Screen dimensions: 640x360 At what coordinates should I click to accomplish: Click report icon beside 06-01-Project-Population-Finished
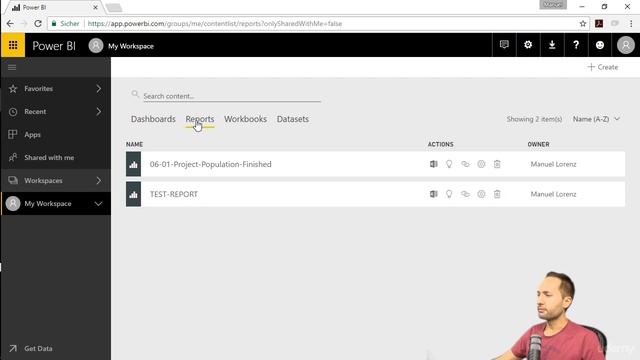click(x=133, y=164)
